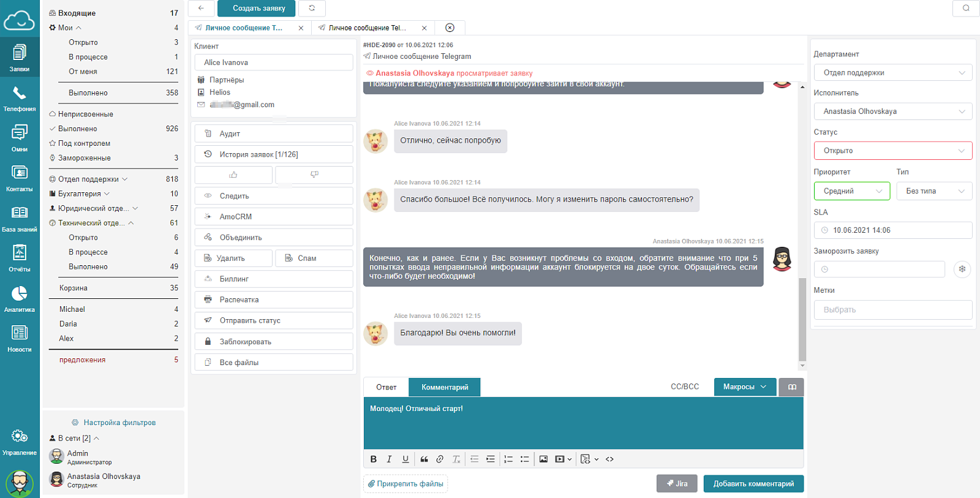The width and height of the screenshot is (980, 498).
Task: Insert image with the editor picture icon
Action: coord(543,459)
